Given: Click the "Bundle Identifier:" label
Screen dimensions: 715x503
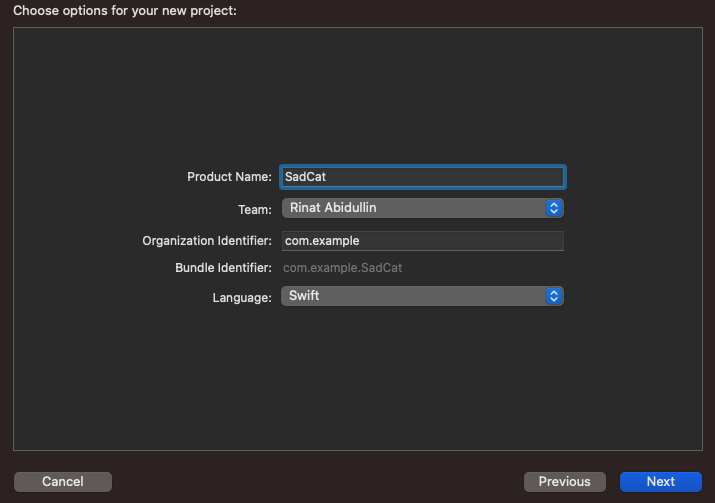Looking at the screenshot, I should point(223,268).
